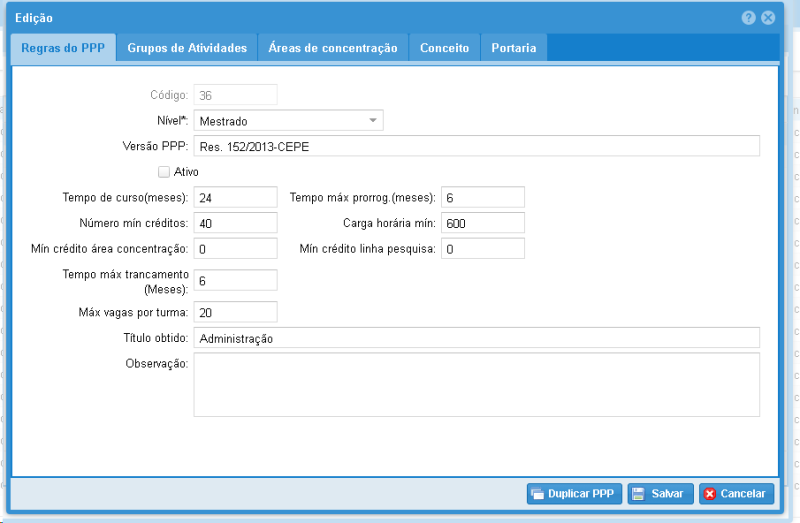Click the Tempo máx prorrog. field

pyautogui.click(x=483, y=198)
